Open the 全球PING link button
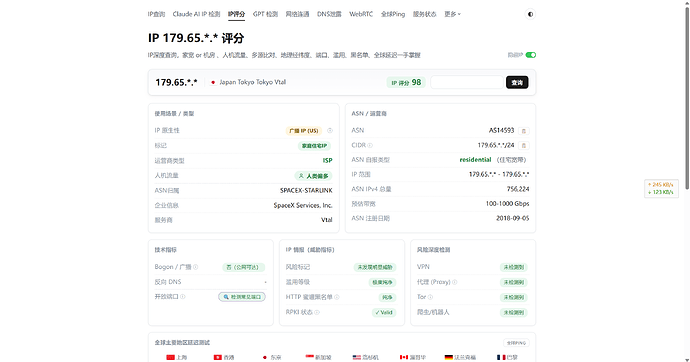This screenshot has width=690, height=362. pyautogui.click(x=516, y=343)
